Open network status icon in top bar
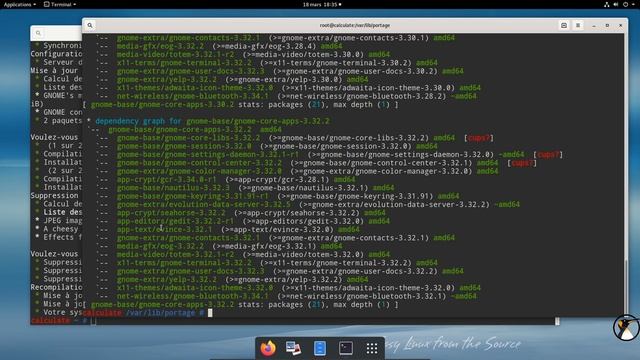This screenshot has width=640, height=360. [x=607, y=4]
